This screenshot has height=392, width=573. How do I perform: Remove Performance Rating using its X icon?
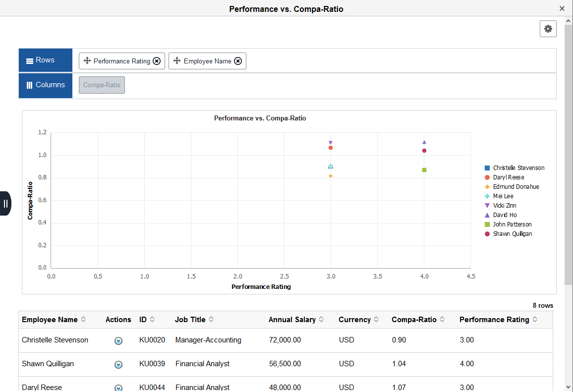tap(157, 61)
